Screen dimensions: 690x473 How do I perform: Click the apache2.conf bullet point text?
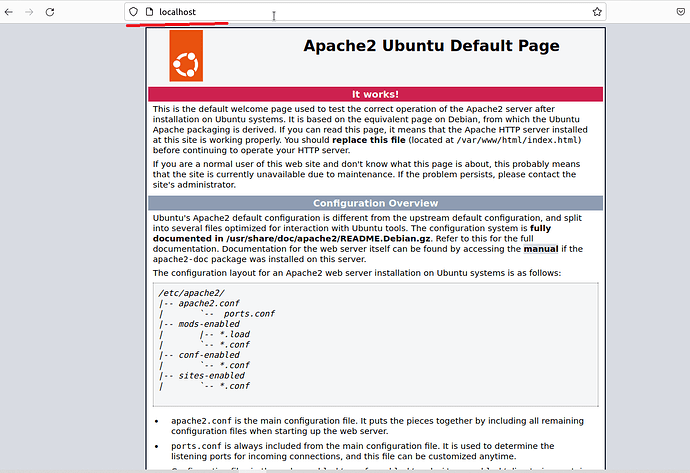[378, 426]
